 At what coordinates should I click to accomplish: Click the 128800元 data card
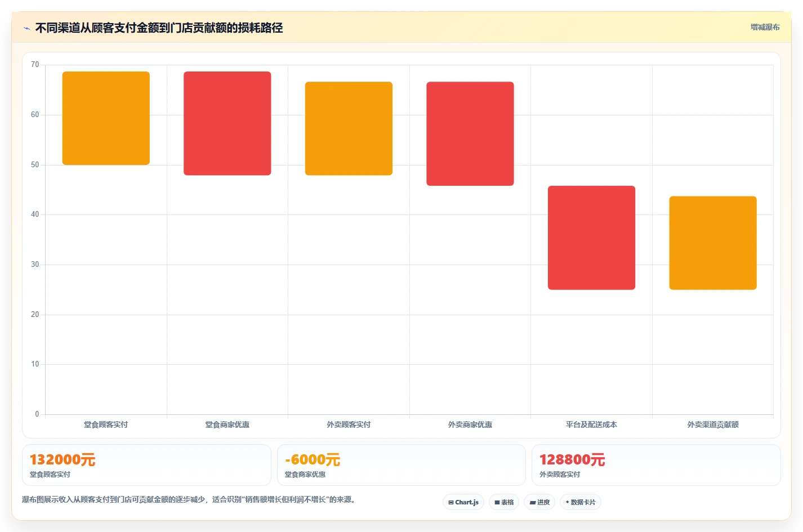[656, 465]
